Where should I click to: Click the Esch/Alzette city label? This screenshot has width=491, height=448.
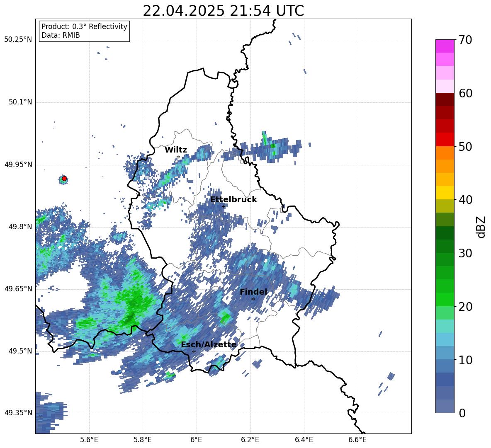[209, 345]
